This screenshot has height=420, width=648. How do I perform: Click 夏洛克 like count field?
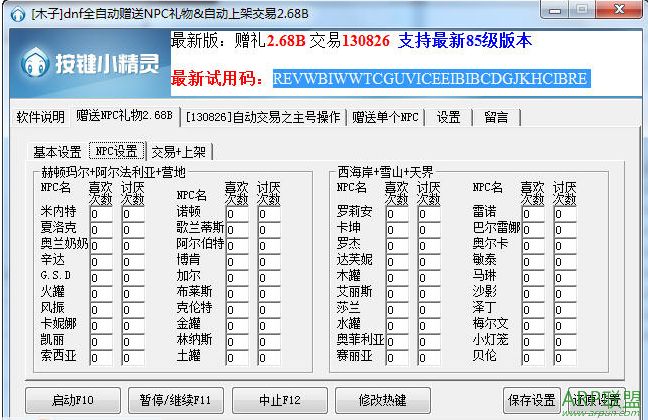coord(101,229)
